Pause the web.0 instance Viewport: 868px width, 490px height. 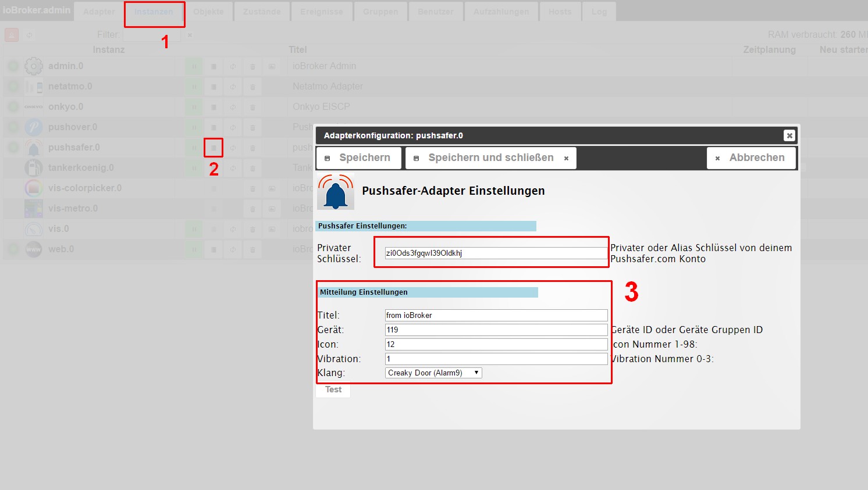click(x=194, y=249)
